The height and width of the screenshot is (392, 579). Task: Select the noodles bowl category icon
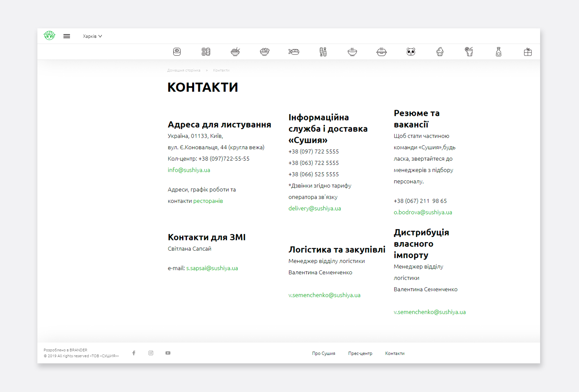click(235, 52)
